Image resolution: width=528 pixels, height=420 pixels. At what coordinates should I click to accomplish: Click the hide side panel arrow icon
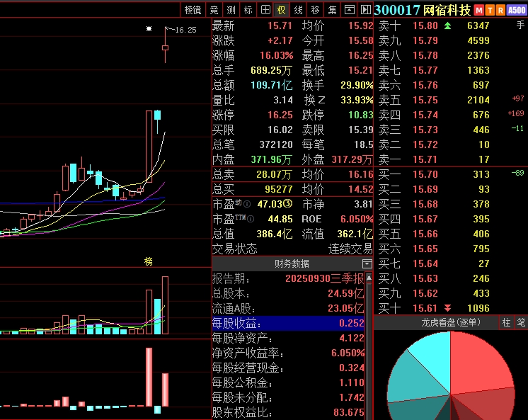point(365,10)
